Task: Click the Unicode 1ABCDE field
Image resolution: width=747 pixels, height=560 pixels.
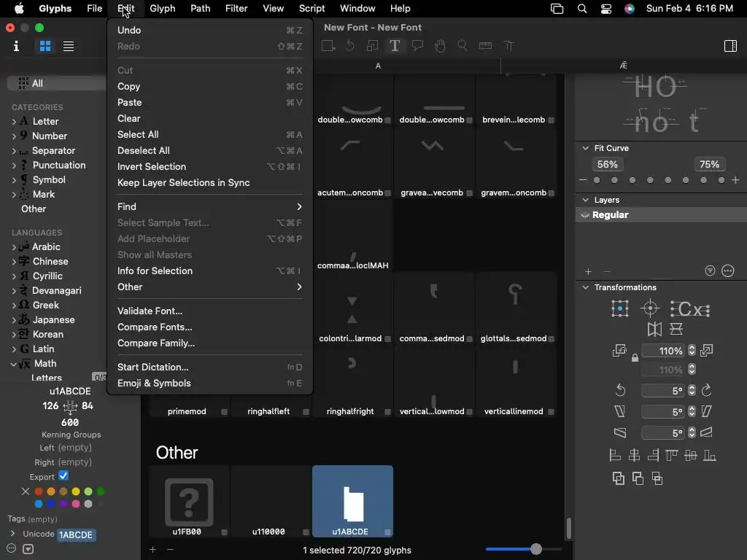Action: coord(76,534)
